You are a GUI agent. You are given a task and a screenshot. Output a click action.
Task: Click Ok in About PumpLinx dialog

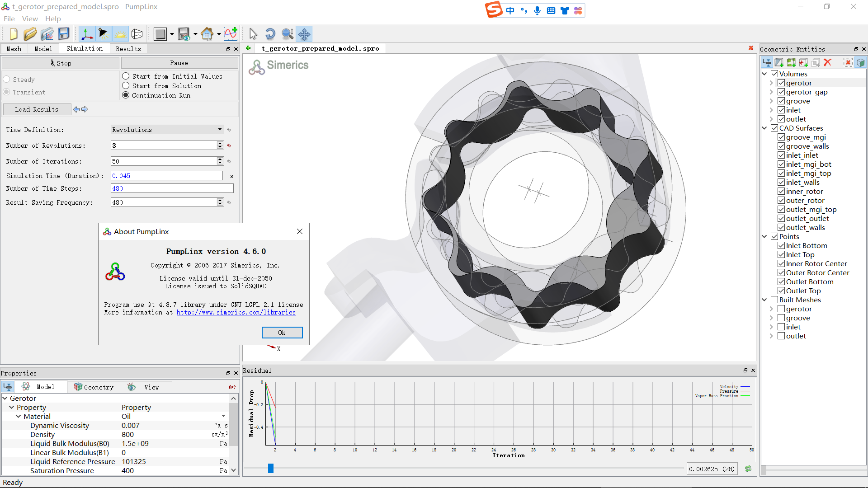coord(282,333)
